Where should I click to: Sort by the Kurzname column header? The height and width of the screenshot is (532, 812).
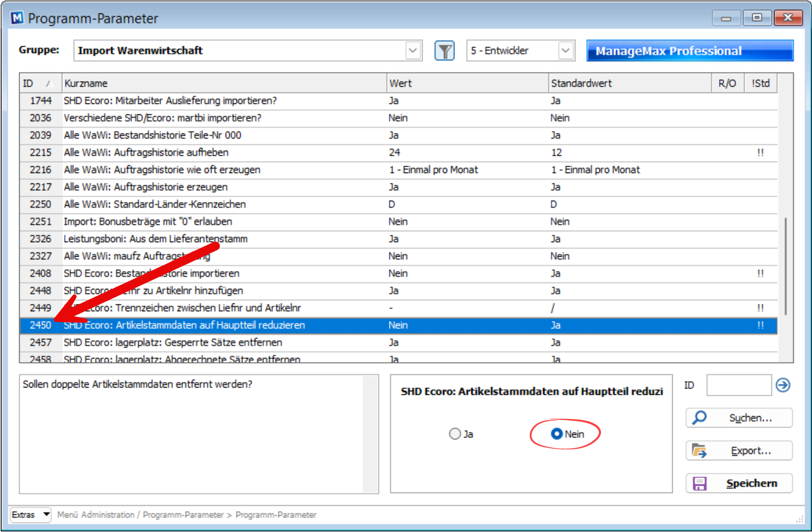[224, 84]
